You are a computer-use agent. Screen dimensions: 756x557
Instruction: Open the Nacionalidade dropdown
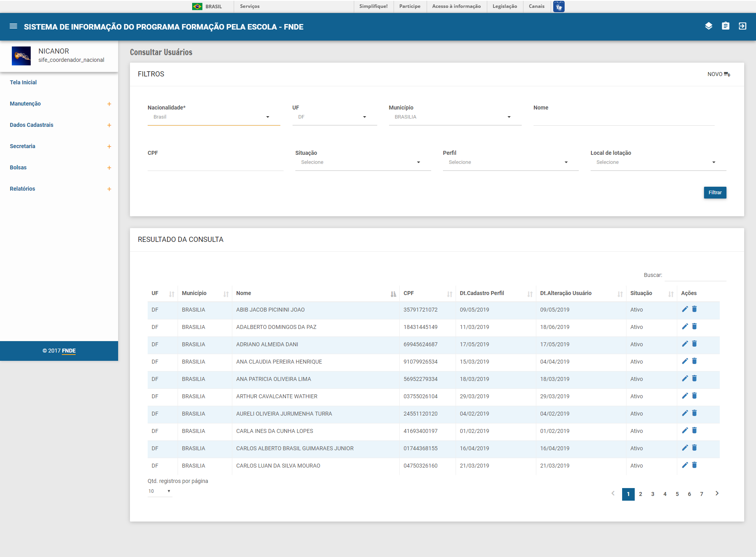pos(213,117)
